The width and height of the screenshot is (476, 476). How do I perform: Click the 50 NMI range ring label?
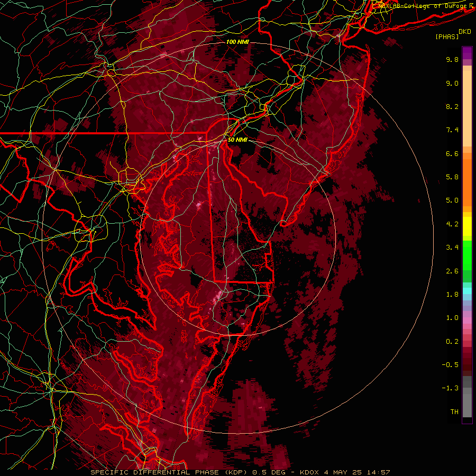(237, 140)
